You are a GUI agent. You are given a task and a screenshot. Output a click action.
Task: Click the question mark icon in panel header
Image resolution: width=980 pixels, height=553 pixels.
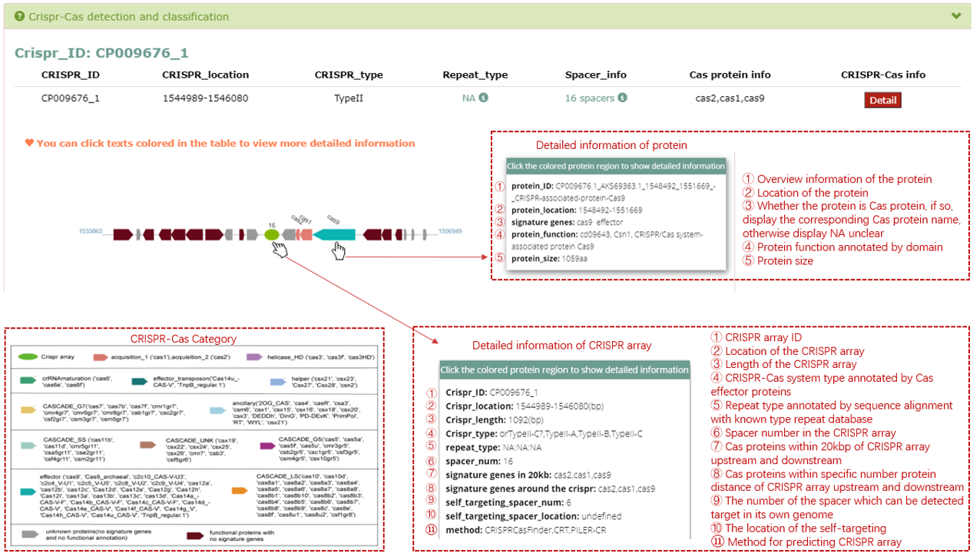[x=19, y=16]
